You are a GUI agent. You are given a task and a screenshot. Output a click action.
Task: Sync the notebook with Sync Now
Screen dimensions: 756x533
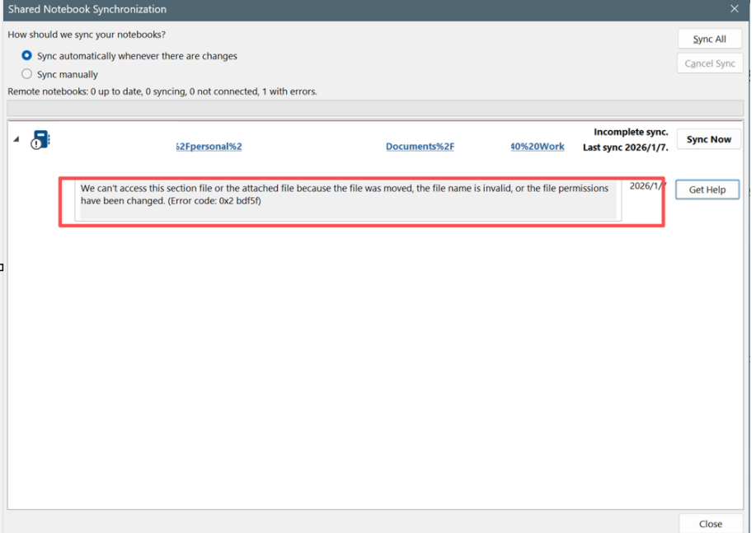(708, 139)
